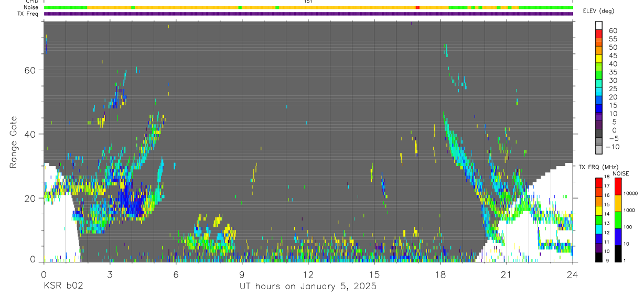The height and width of the screenshot is (297, 644).
Task: Click the "KSR b02" radar beam label
Action: coord(63,287)
